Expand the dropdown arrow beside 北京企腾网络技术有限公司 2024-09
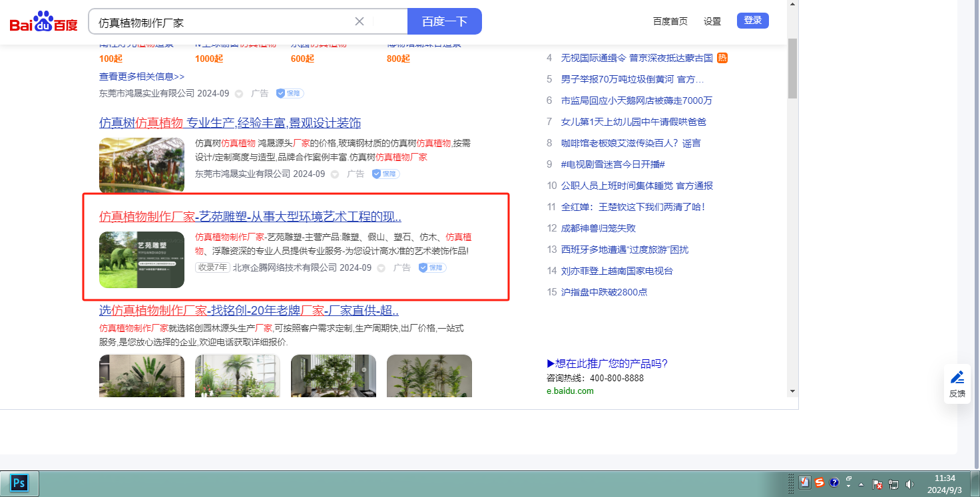The image size is (980, 497). point(381,268)
